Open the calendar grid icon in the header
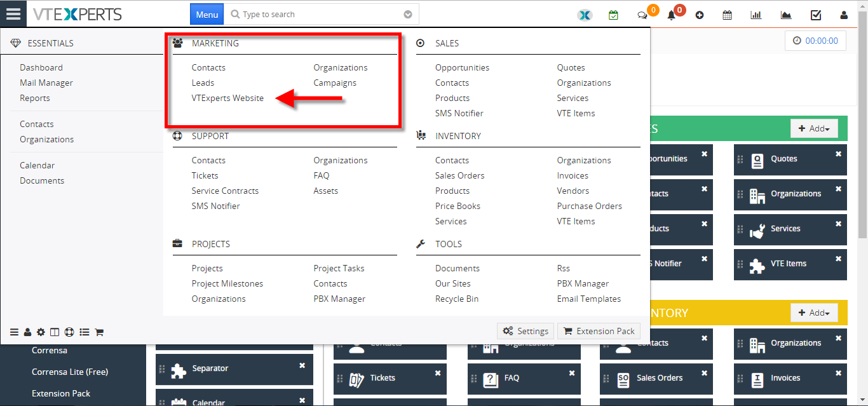The image size is (868, 406). point(728,15)
